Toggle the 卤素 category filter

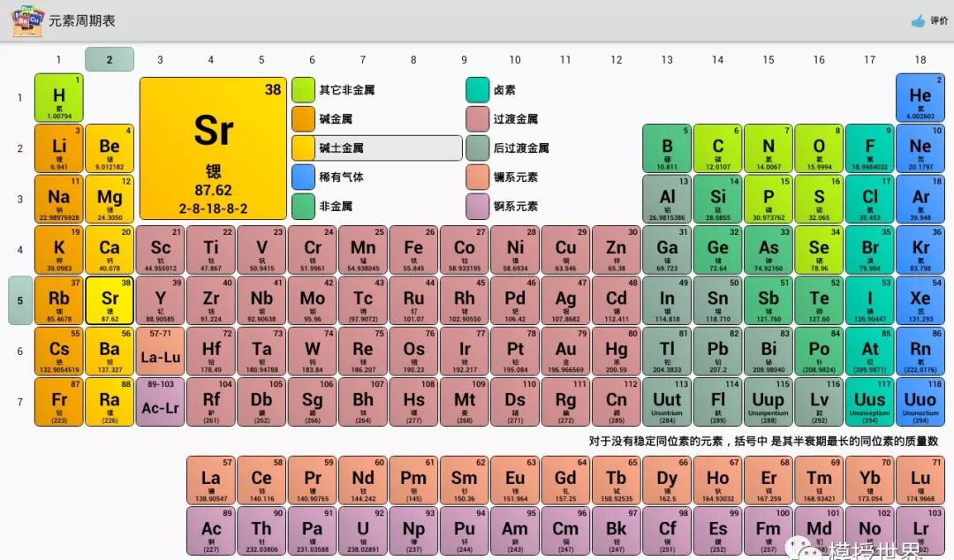[x=503, y=90]
